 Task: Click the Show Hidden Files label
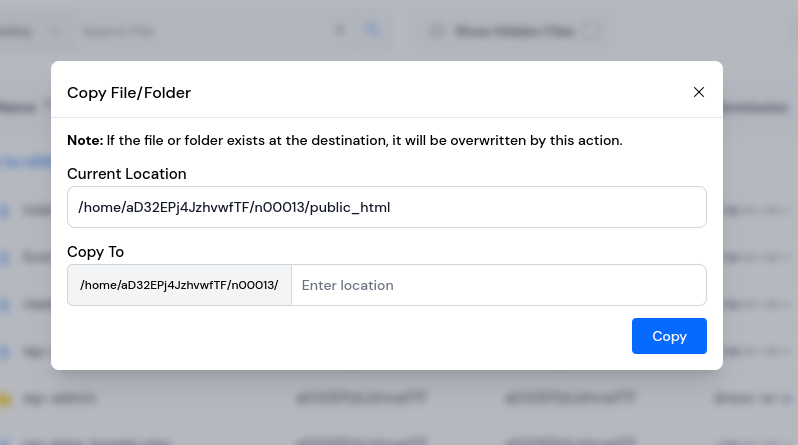[515, 32]
